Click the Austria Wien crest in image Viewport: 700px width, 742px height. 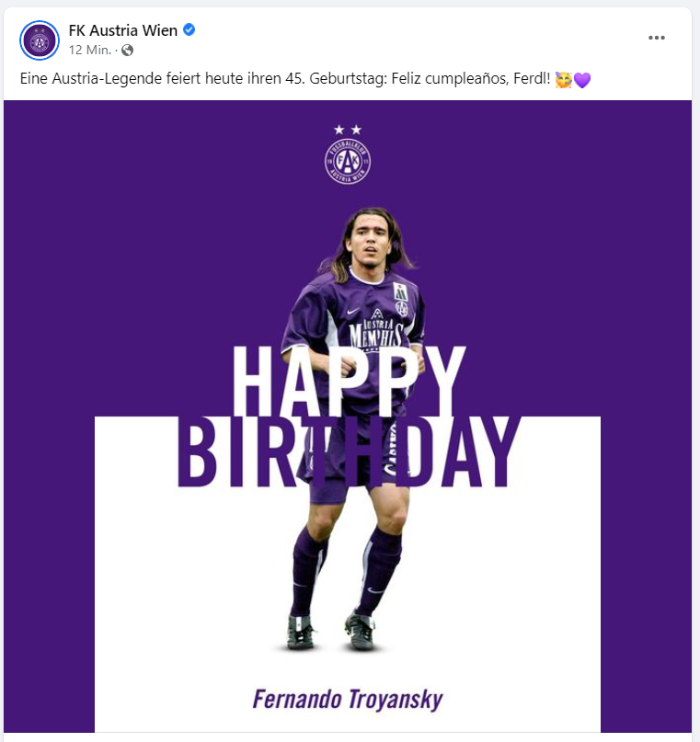348,160
